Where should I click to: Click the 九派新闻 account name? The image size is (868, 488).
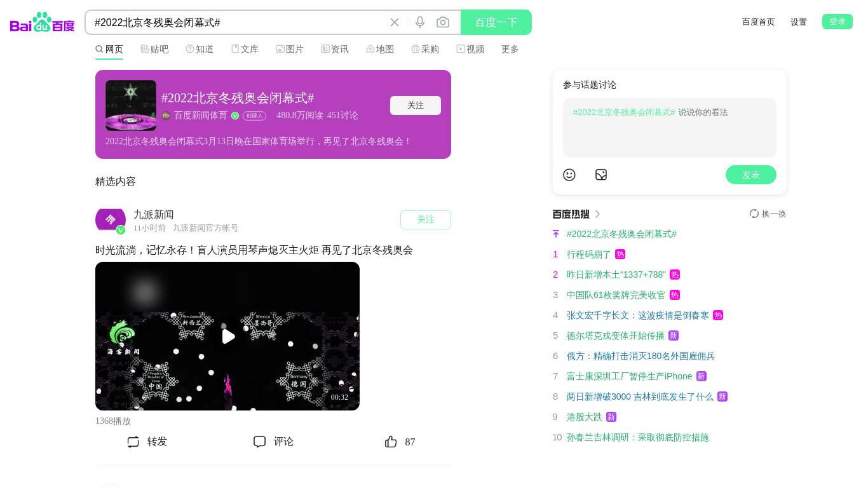click(154, 215)
